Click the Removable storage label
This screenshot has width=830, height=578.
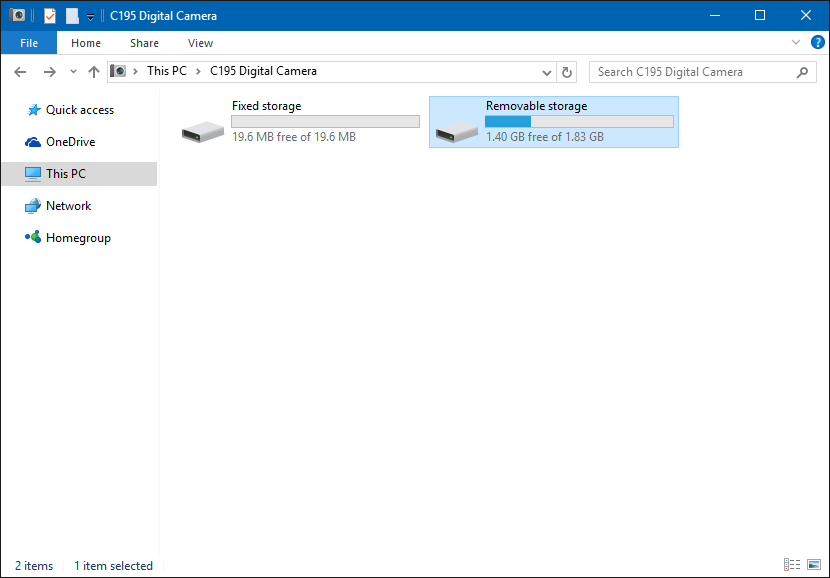point(536,106)
